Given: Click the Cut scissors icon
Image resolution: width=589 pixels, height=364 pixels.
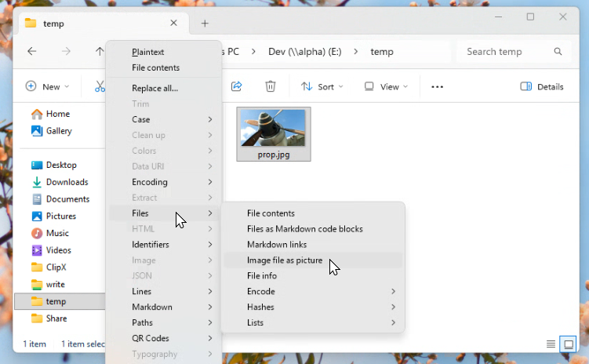Looking at the screenshot, I should [x=100, y=87].
